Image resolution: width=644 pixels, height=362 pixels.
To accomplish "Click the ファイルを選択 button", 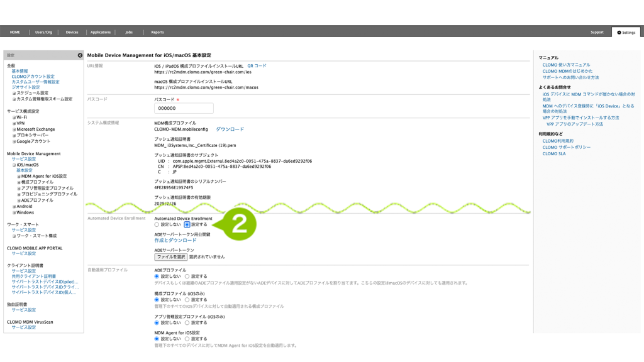I will click(x=171, y=257).
